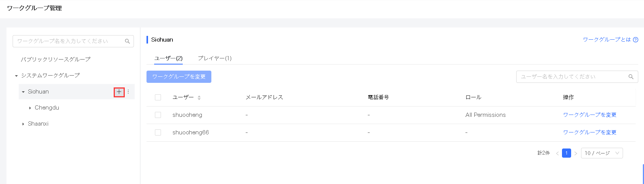Click the plus icon next to Sichuan

(x=119, y=92)
